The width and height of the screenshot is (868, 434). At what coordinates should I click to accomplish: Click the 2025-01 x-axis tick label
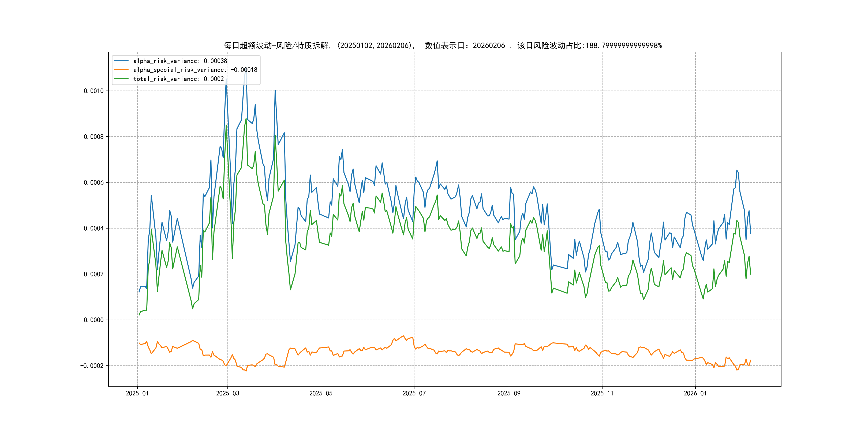click(x=137, y=393)
